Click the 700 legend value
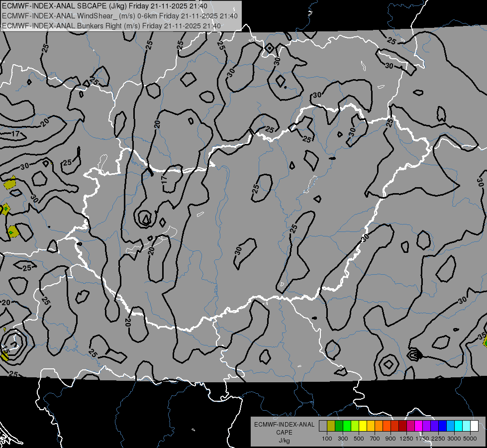The width and height of the screenshot is (487, 448). tap(375, 439)
